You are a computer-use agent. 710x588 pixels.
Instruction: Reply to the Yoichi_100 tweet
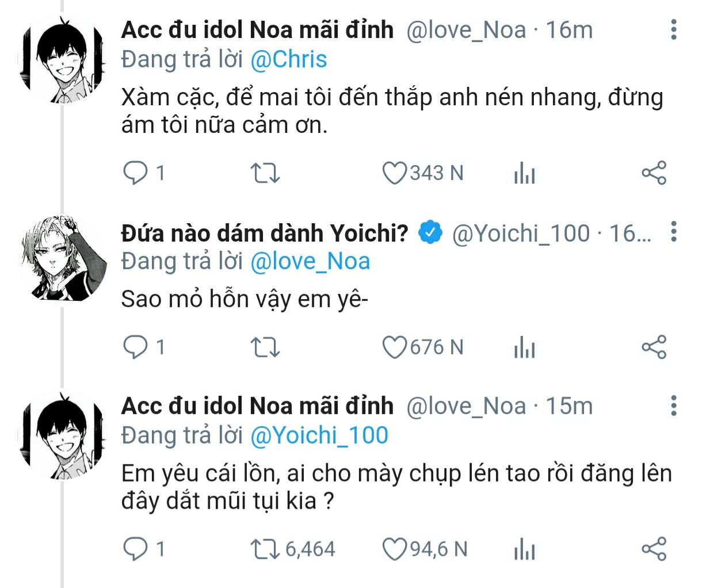tap(136, 347)
